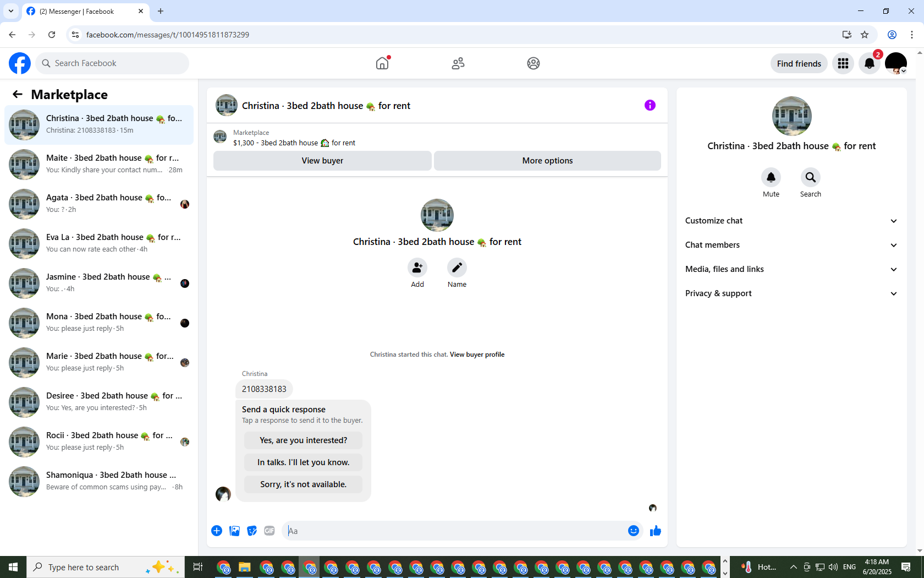The image size is (924, 578).
Task: Send quick reply 'In talks. I'll let you know.'
Action: 304,462
